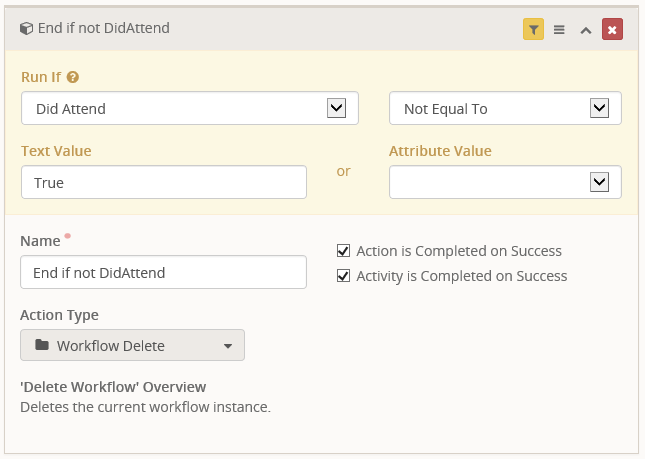Click the Run If label text
This screenshot has height=459, width=645.
tap(41, 77)
